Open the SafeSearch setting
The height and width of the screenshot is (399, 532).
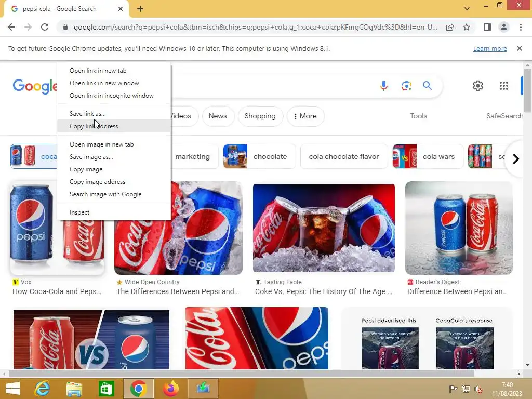(x=504, y=116)
